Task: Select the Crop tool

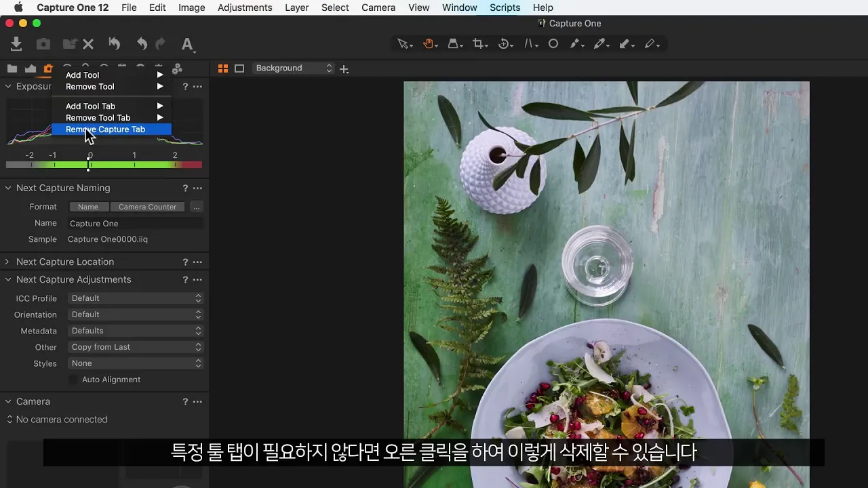Action: tap(479, 44)
